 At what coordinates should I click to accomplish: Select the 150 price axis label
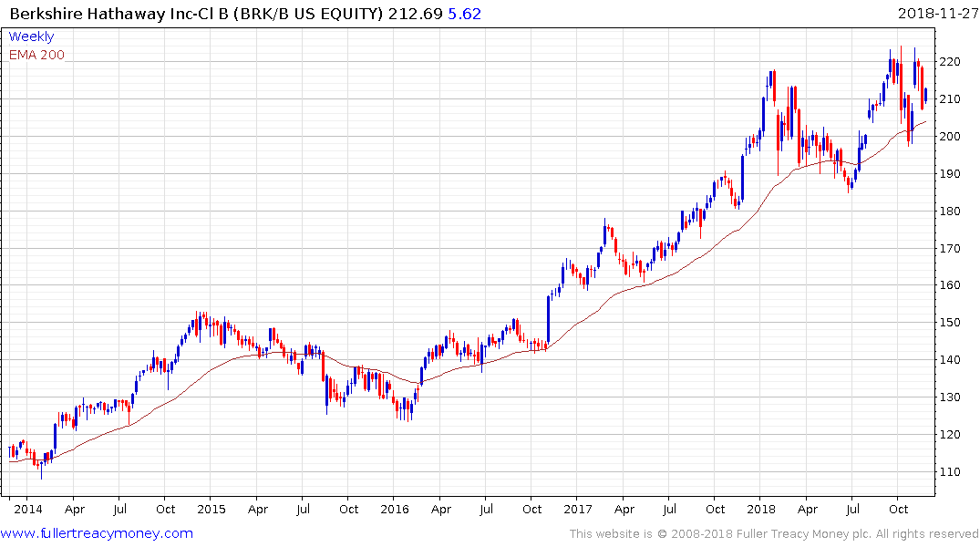pos(949,323)
